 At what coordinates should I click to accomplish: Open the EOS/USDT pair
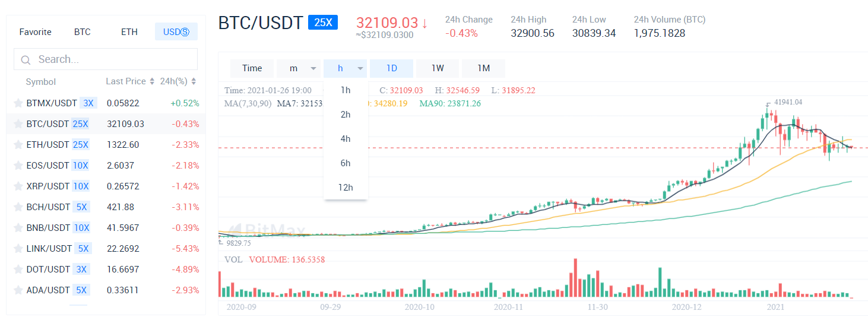click(x=106, y=166)
